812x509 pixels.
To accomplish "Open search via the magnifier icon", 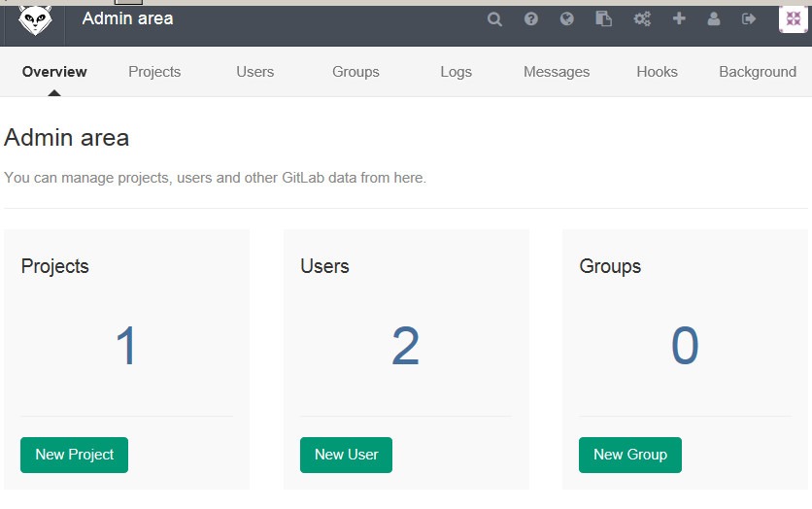I will click(494, 19).
